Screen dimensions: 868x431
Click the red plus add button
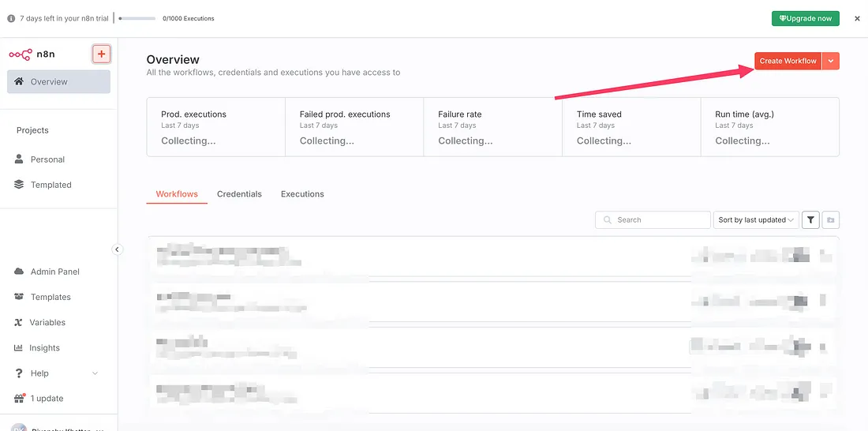(x=101, y=54)
